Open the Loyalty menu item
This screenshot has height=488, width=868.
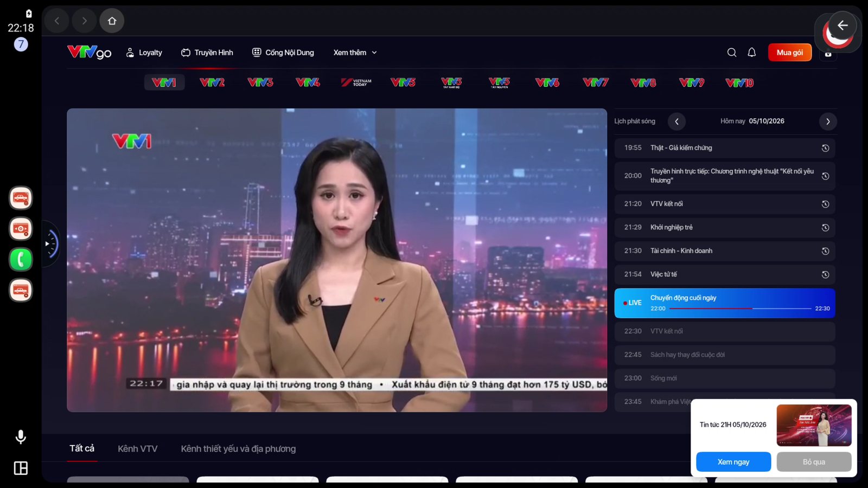pyautogui.click(x=144, y=53)
